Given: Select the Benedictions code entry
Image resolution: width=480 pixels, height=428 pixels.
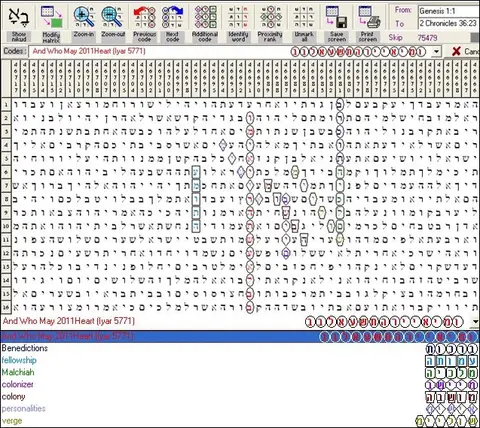Looking at the screenshot, I should point(25,348).
